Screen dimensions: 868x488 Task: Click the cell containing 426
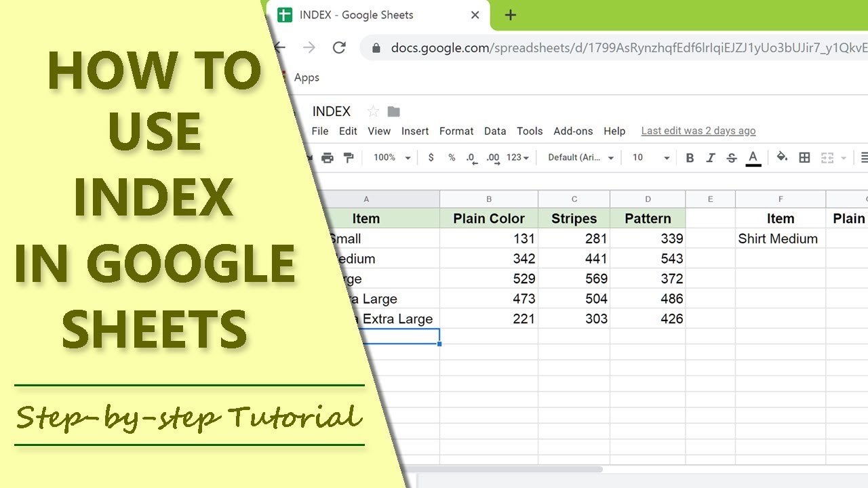648,319
